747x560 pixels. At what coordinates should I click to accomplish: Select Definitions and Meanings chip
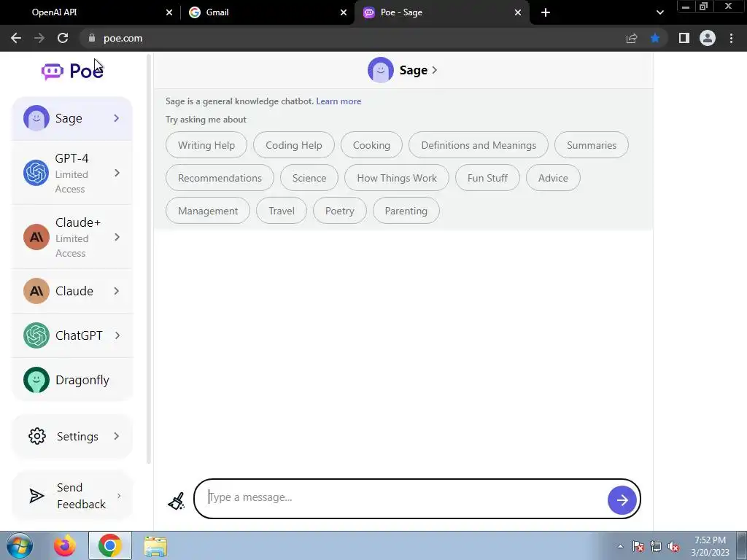(479, 145)
